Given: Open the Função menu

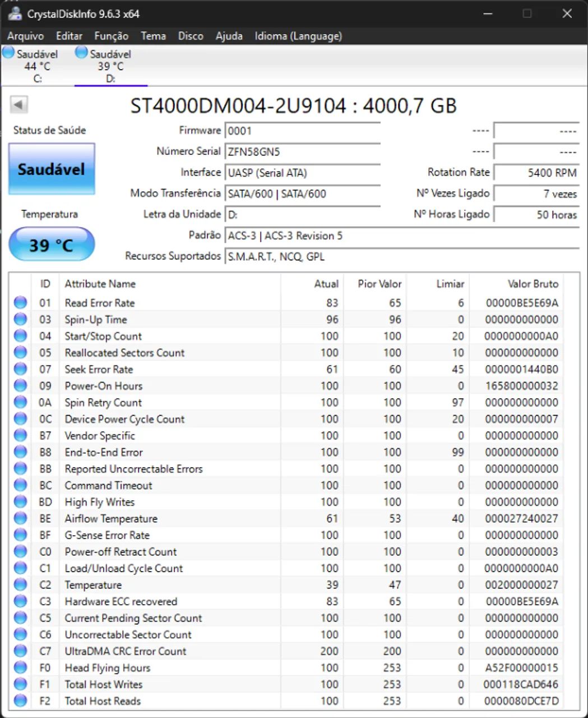Looking at the screenshot, I should [110, 36].
